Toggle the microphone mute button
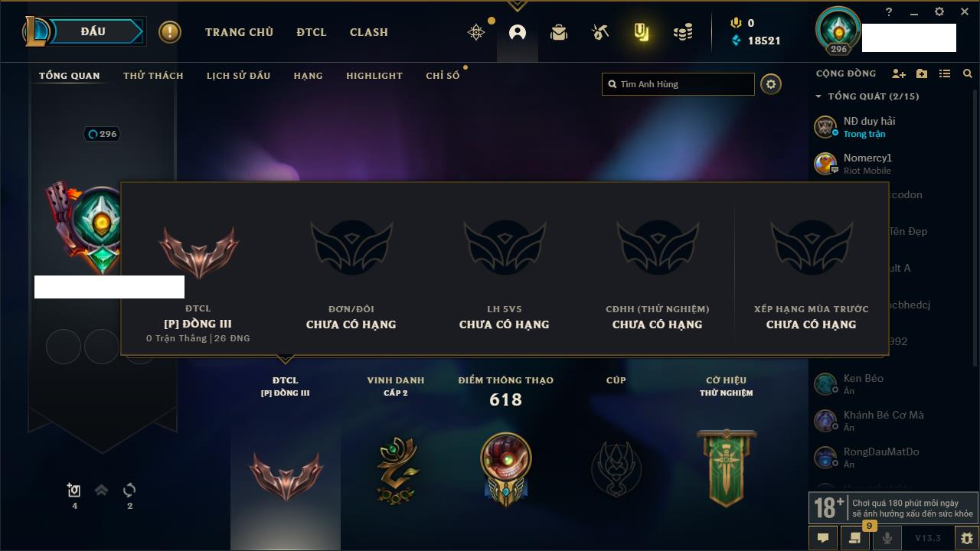980x551 pixels. [887, 538]
